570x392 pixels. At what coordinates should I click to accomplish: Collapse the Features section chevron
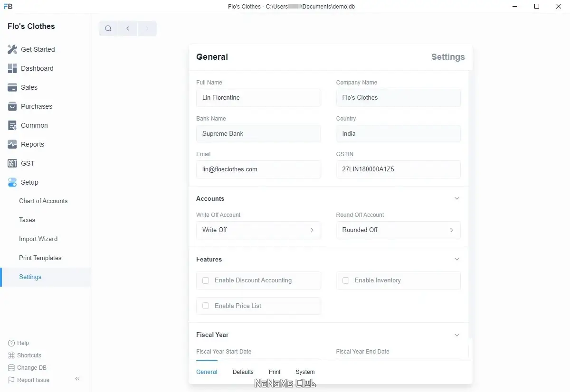click(x=457, y=259)
